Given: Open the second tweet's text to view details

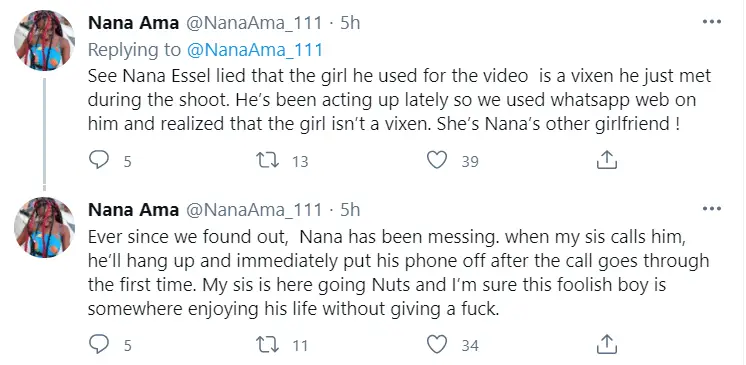Looking at the screenshot, I should [x=399, y=273].
